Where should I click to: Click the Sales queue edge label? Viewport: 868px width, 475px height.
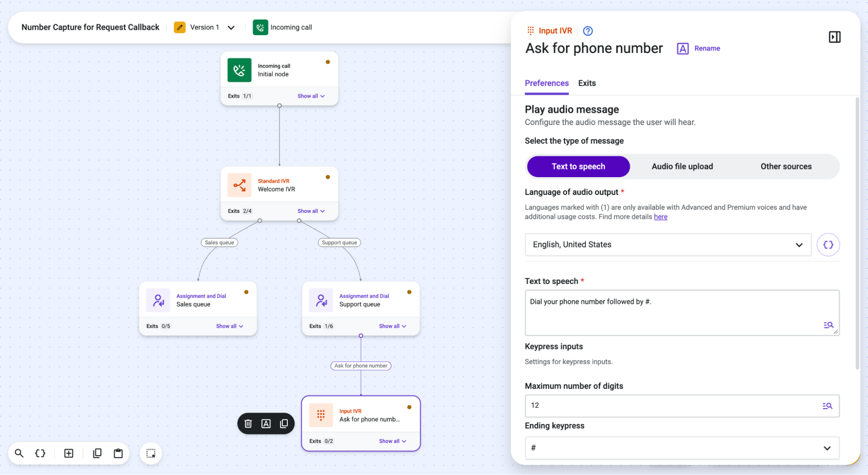pos(219,243)
